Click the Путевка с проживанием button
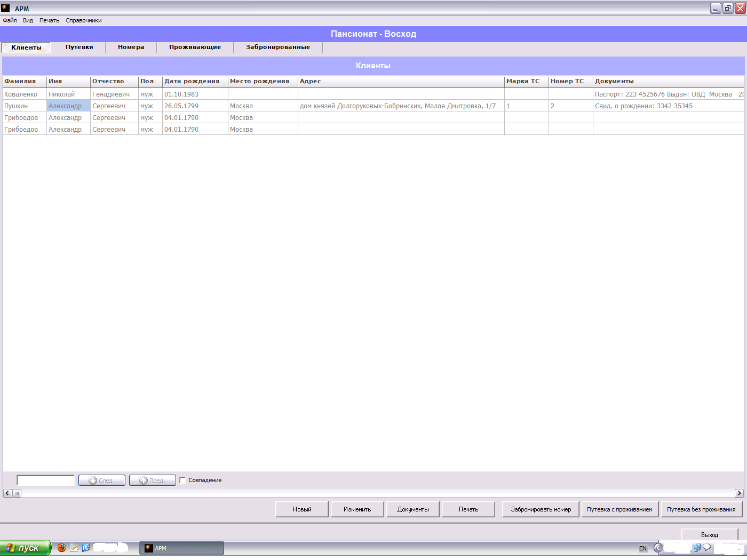 [x=619, y=509]
